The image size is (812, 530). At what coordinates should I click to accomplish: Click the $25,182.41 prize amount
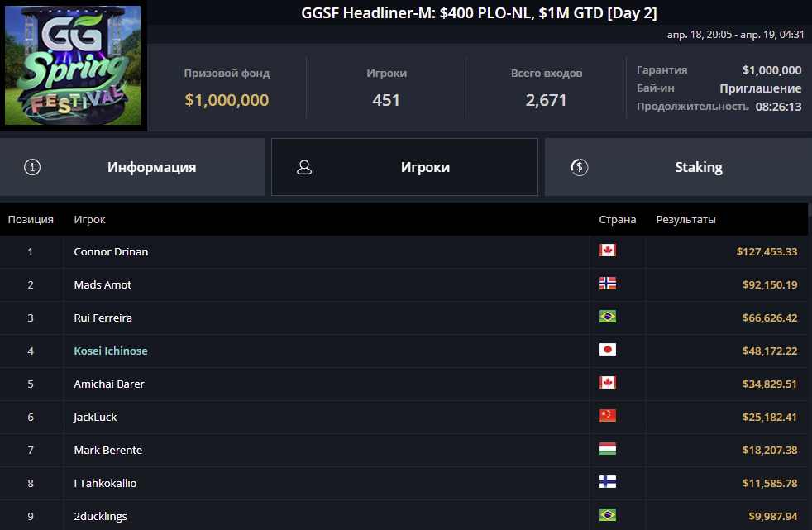[770, 418]
